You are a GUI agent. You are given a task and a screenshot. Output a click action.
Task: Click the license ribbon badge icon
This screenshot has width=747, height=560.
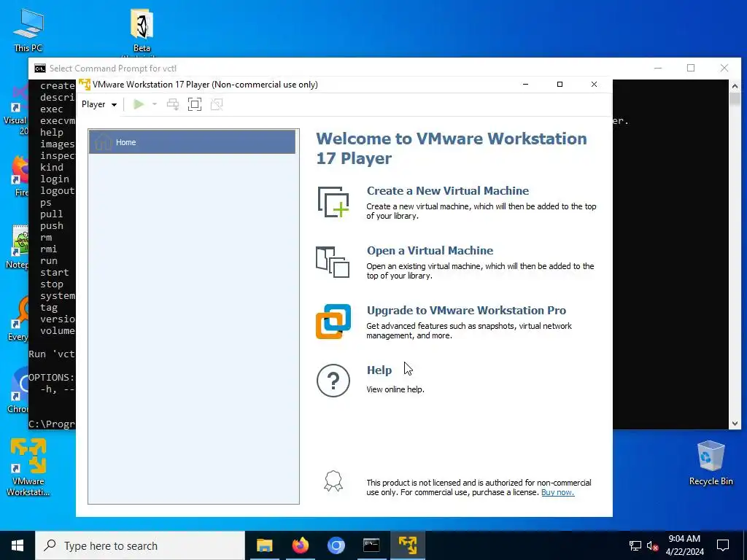pyautogui.click(x=333, y=481)
